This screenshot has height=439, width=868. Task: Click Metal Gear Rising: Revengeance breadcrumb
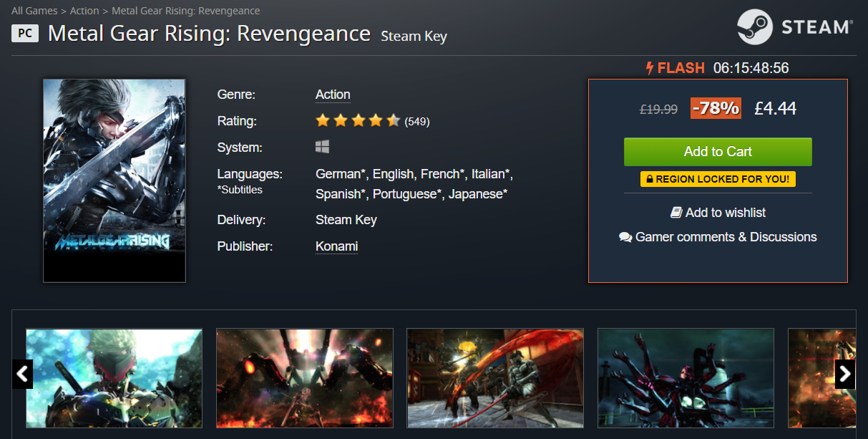186,11
